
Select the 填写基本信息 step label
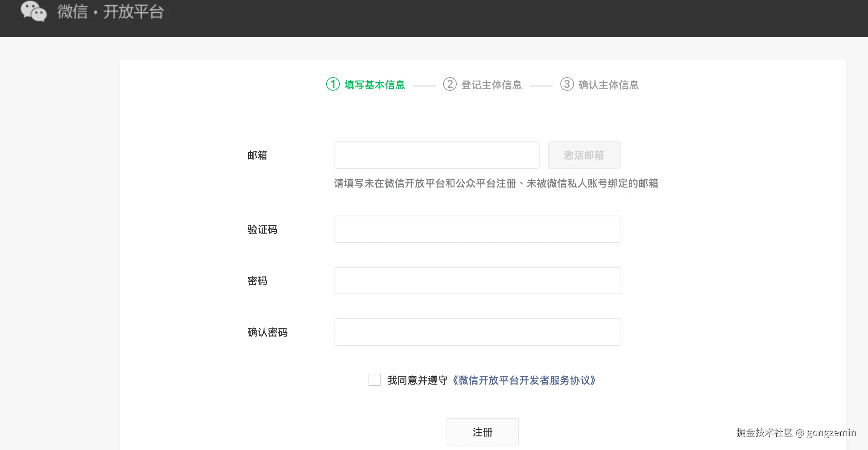375,85
